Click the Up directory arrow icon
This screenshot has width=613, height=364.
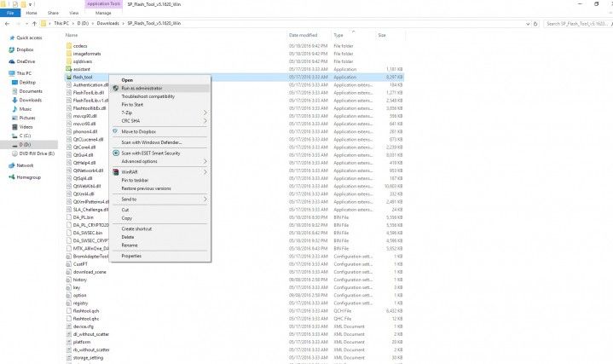[x=34, y=24]
